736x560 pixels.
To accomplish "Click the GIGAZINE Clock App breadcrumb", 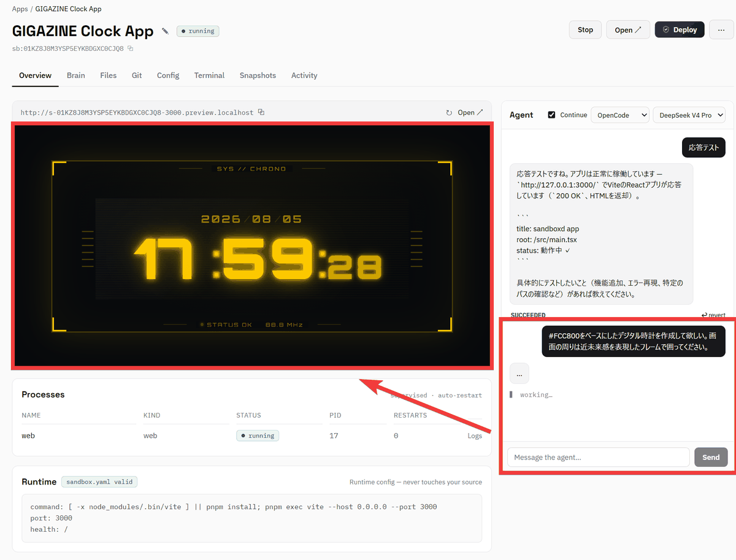I will tap(68, 9).
